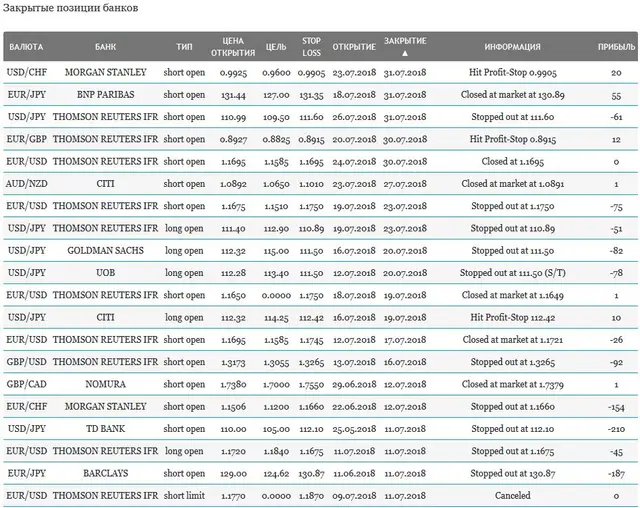Viewport: 640px width, 508px height.
Task: Click USD/CHF currency cell
Action: tap(27, 73)
